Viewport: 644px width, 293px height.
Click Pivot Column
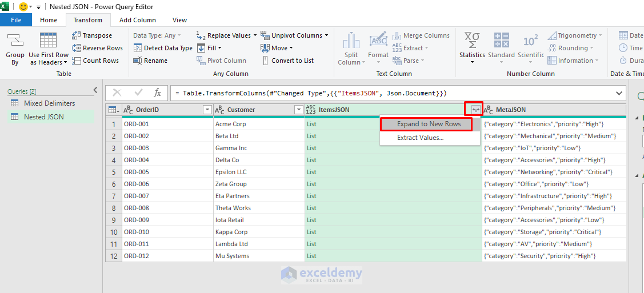221,61
